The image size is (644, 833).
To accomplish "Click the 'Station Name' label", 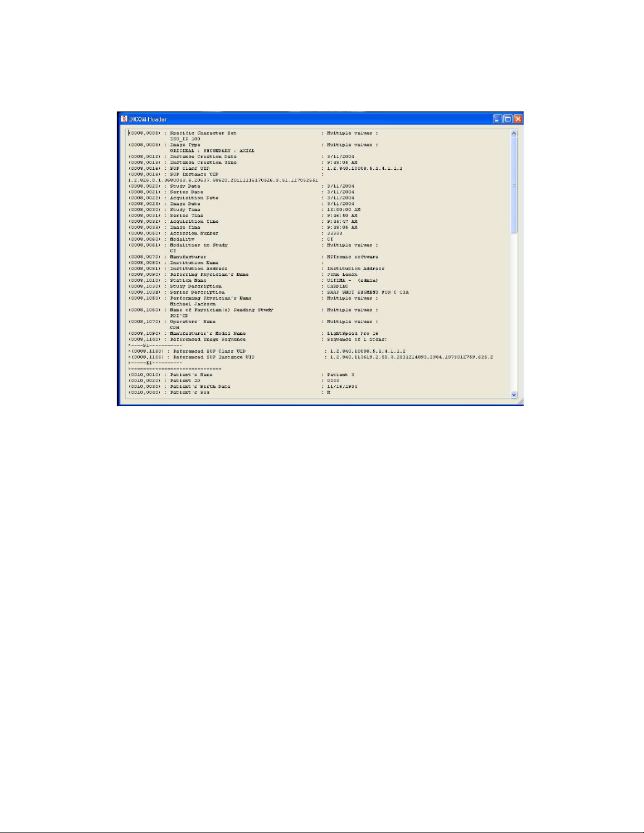I will 188,280.
